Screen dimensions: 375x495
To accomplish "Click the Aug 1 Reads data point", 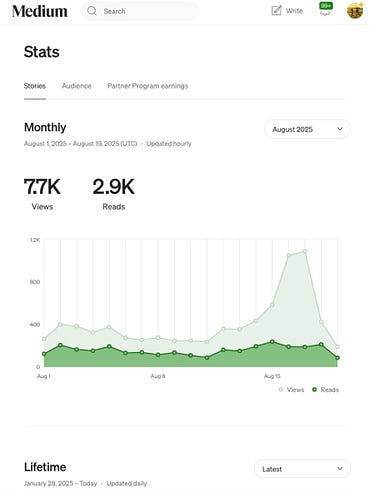I will pyautogui.click(x=44, y=354).
